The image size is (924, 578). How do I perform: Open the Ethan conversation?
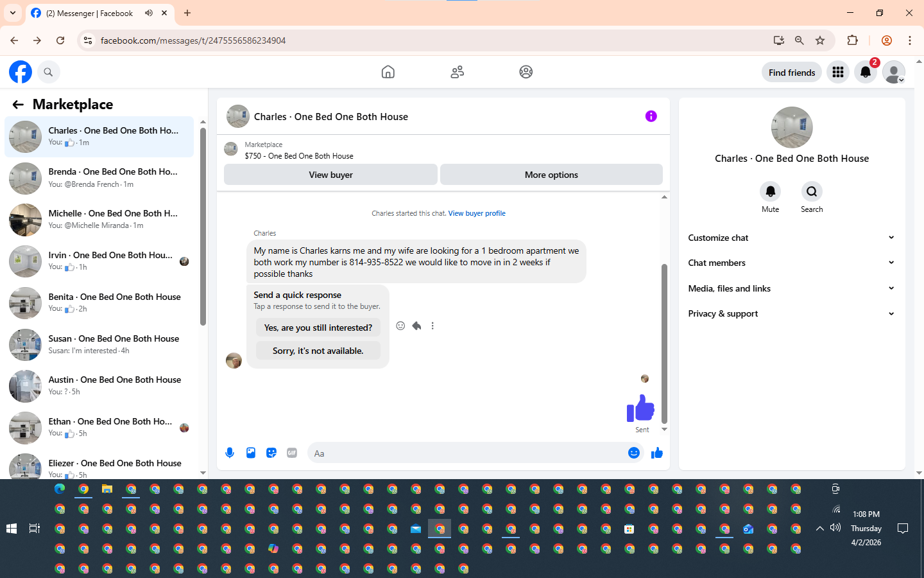[99, 428]
